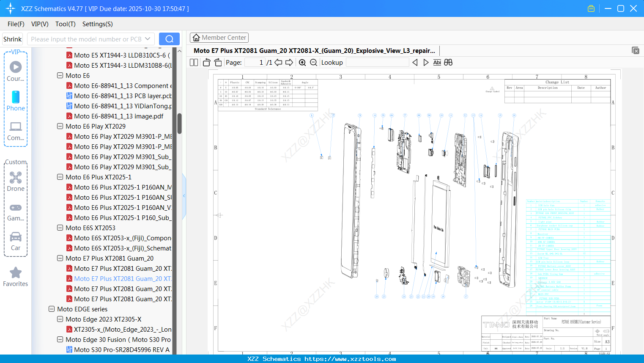Screen dimensions: 644x363
Task: Rotate the page clockwise
Action: (x=218, y=63)
